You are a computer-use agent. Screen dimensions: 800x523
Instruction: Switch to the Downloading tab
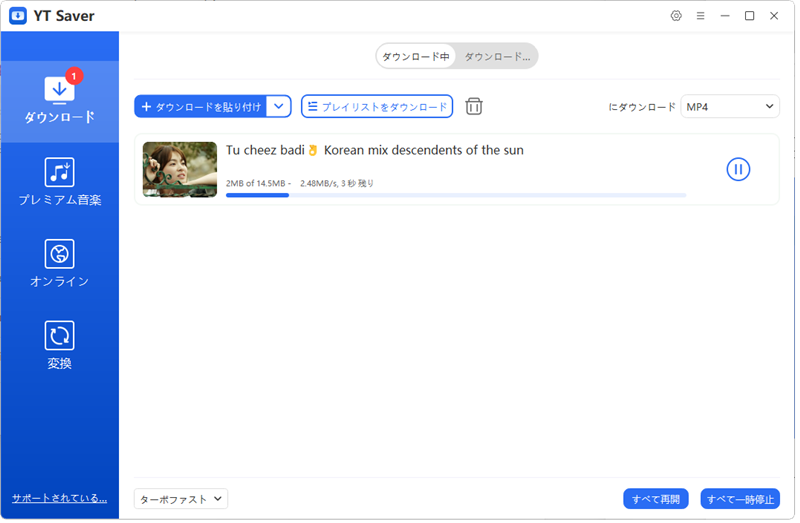click(x=417, y=56)
